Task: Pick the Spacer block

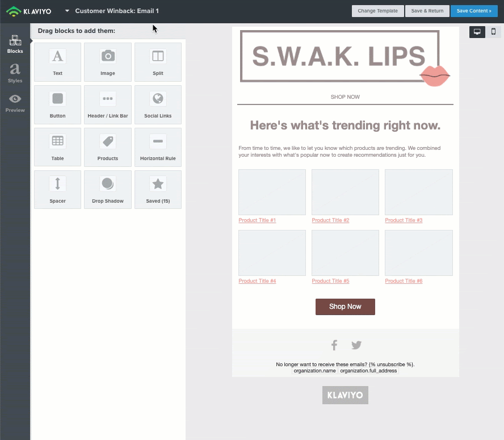Action: [57, 190]
